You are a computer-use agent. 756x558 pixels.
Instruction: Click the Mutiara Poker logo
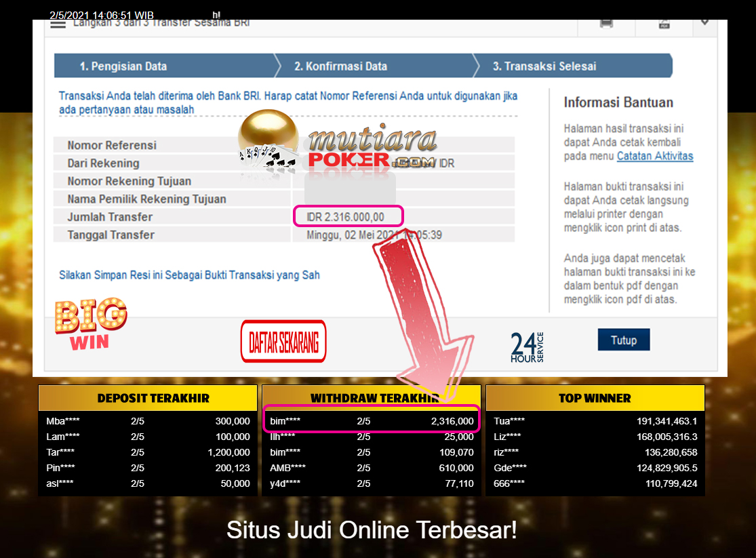[x=338, y=141]
